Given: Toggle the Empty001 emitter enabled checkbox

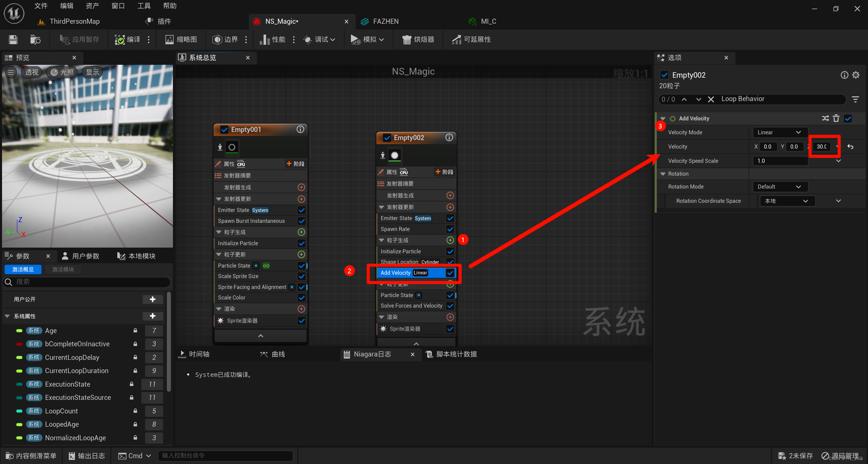Looking at the screenshot, I should tap(224, 130).
